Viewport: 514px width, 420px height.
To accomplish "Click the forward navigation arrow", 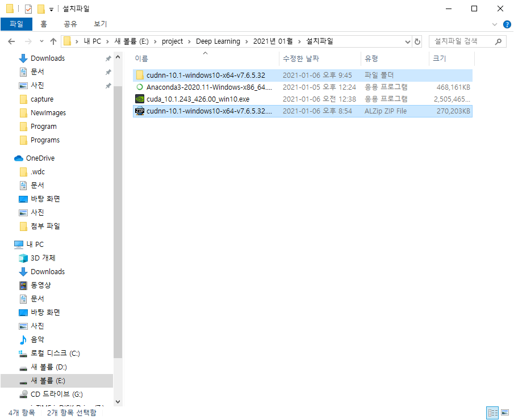I will pyautogui.click(x=28, y=41).
